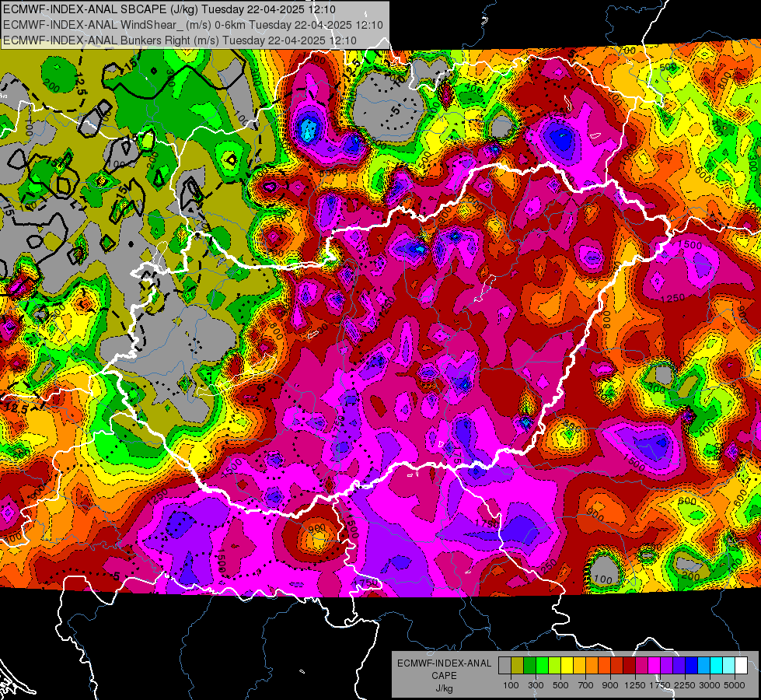Click the 2250 tick label in the legend
This screenshot has width=761, height=700.
click(x=685, y=685)
